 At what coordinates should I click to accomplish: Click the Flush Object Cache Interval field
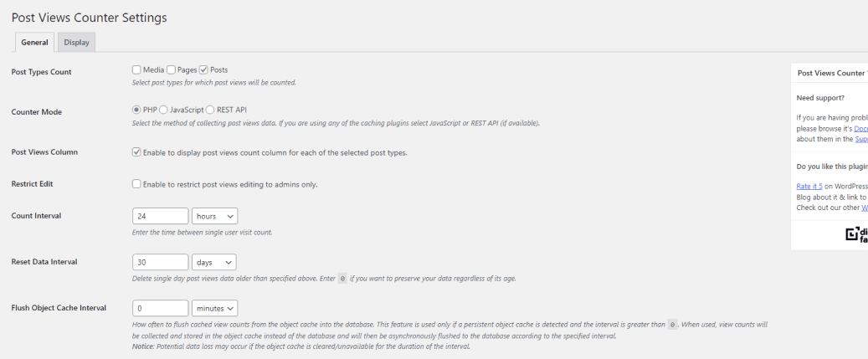(x=161, y=308)
